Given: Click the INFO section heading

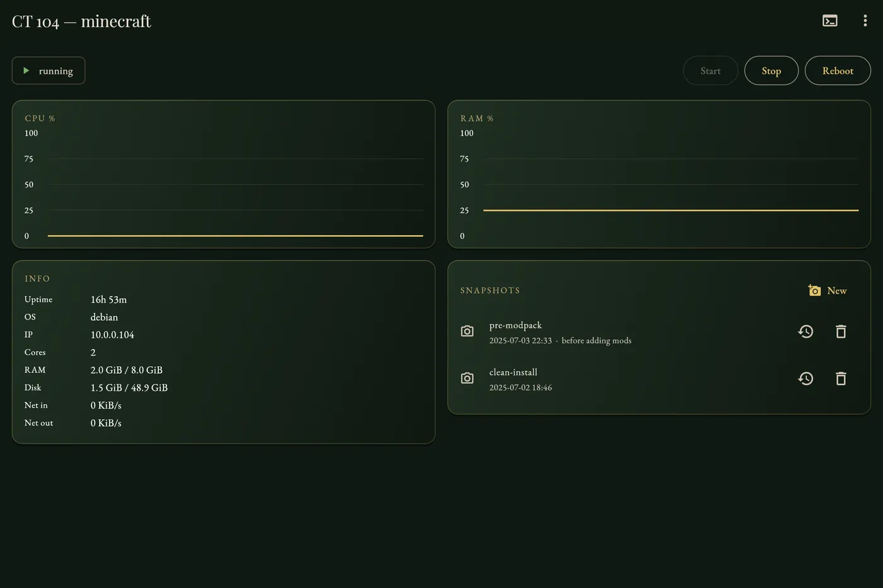Looking at the screenshot, I should (37, 279).
